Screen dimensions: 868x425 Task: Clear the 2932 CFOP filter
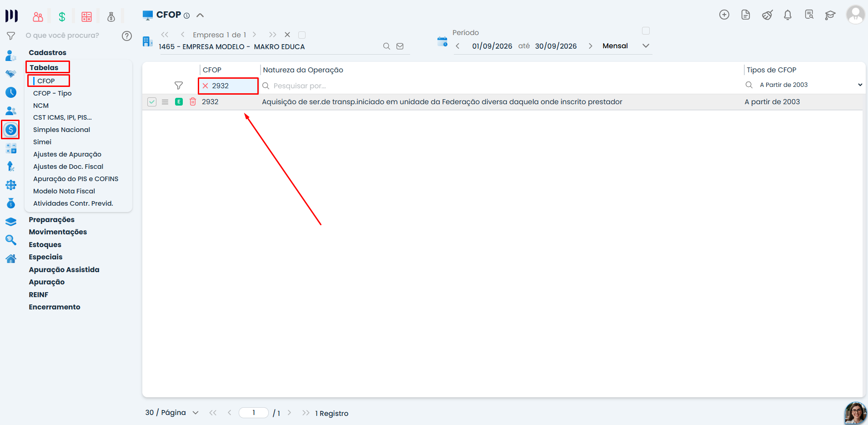[x=206, y=86]
